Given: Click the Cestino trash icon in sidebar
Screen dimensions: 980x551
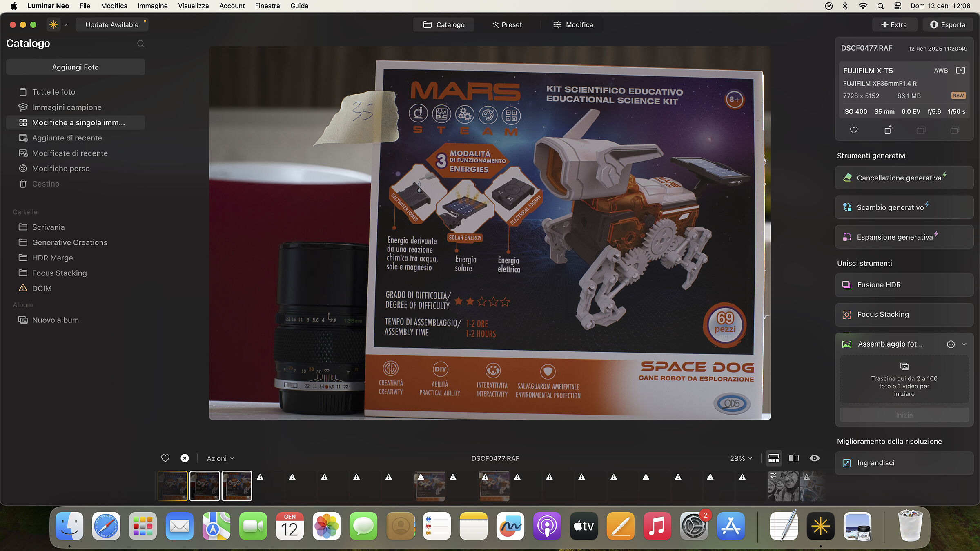Looking at the screenshot, I should [23, 184].
